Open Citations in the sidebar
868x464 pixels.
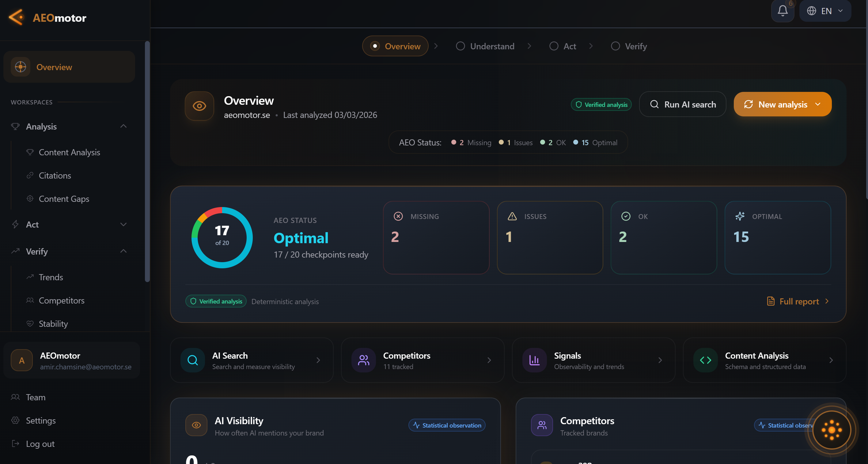[x=55, y=175]
